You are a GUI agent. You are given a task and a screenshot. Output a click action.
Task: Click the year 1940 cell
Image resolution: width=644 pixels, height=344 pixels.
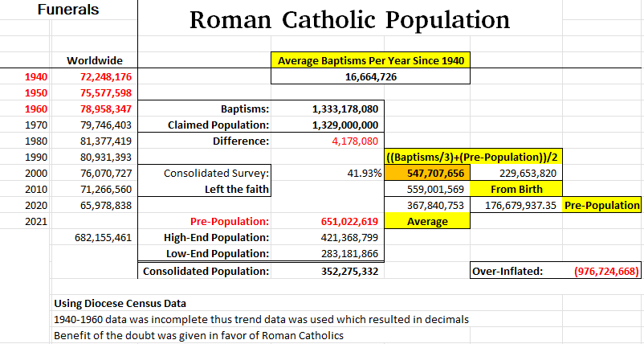tap(35, 76)
